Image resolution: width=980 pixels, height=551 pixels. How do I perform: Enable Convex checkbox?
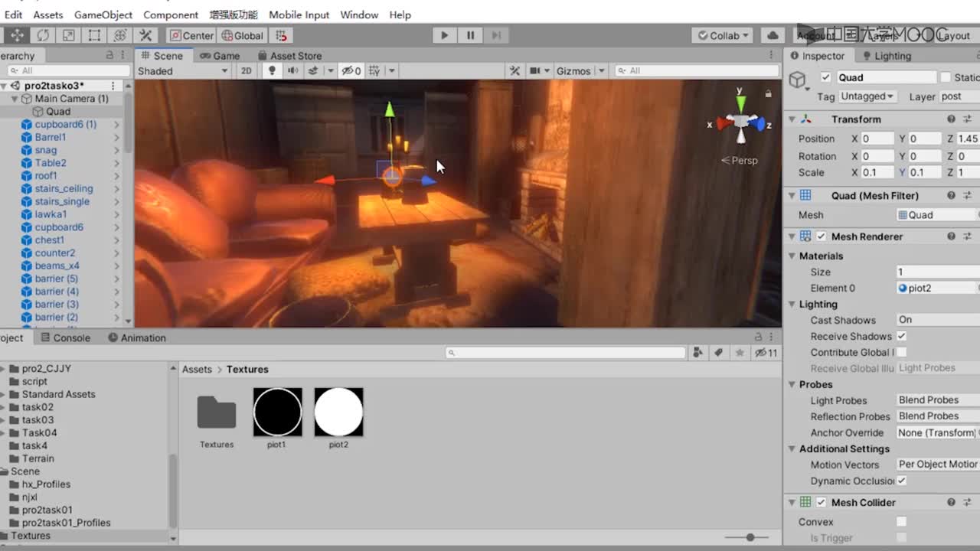902,522
